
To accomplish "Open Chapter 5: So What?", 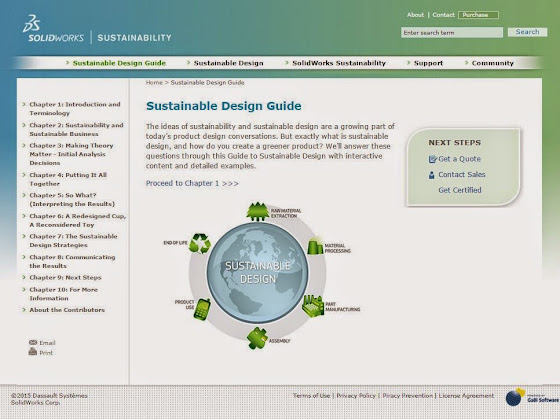I will click(x=72, y=199).
